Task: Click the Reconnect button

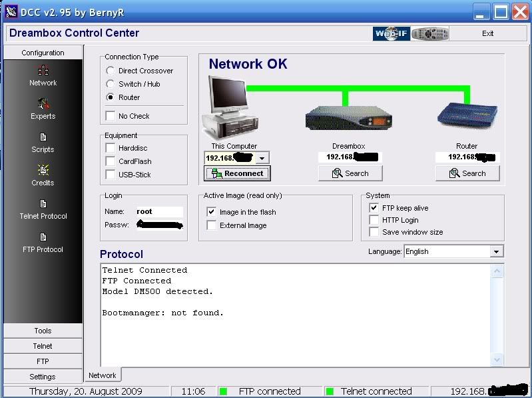Action: pos(237,173)
